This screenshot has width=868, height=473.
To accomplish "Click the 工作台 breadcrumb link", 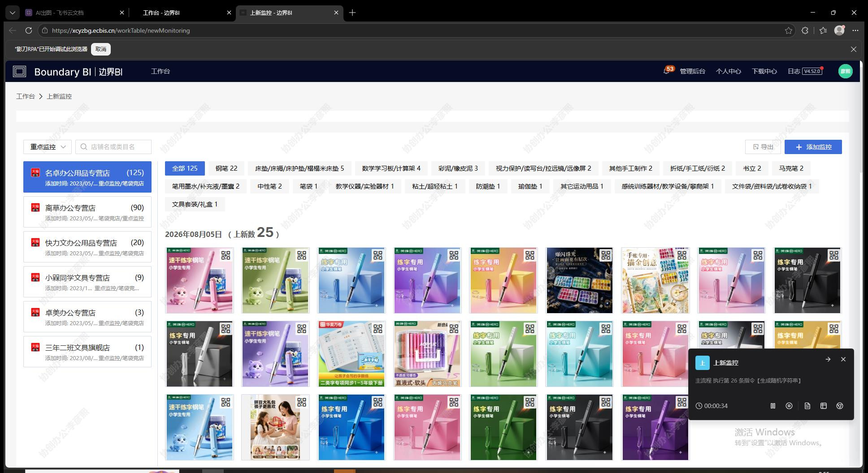I will coord(26,96).
